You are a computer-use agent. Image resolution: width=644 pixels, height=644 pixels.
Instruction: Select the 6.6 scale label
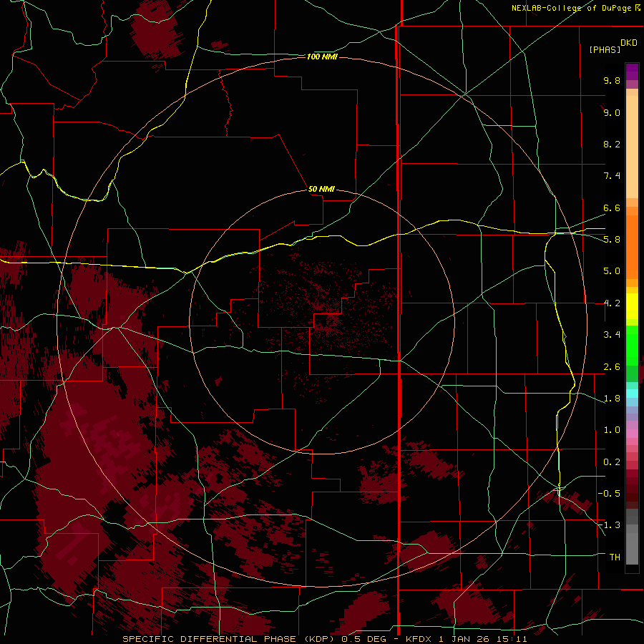pos(612,208)
